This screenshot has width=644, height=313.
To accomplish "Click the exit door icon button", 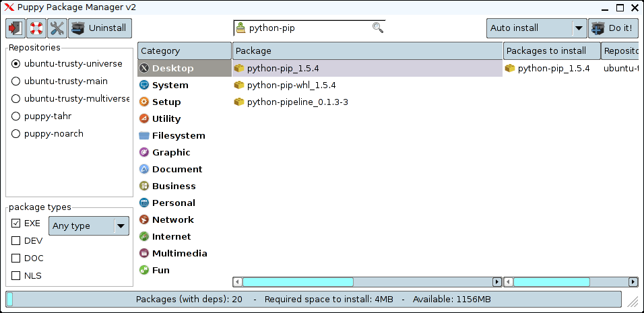I will pos(15,28).
